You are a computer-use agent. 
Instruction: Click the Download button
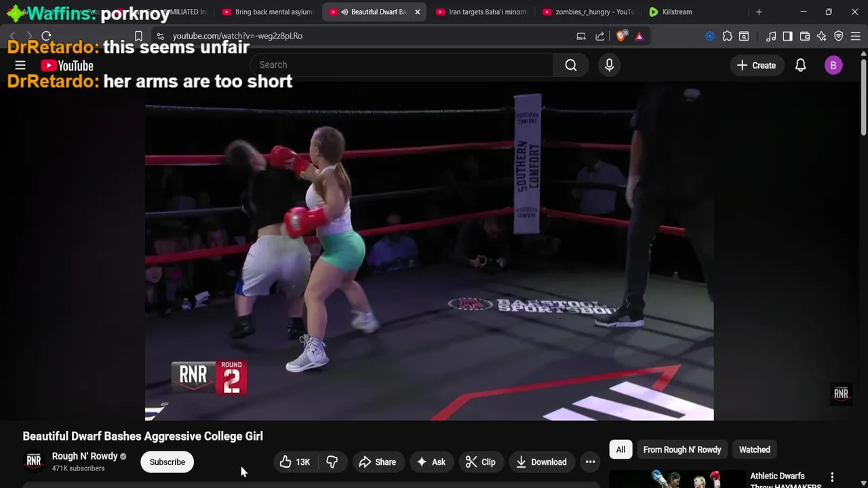point(541,462)
